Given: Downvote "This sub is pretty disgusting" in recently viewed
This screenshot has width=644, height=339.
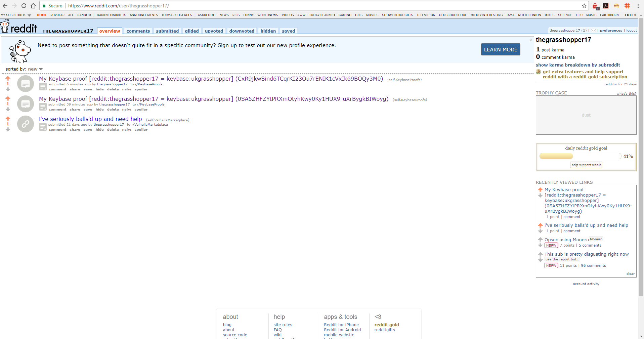Looking at the screenshot, I should 540,260.
